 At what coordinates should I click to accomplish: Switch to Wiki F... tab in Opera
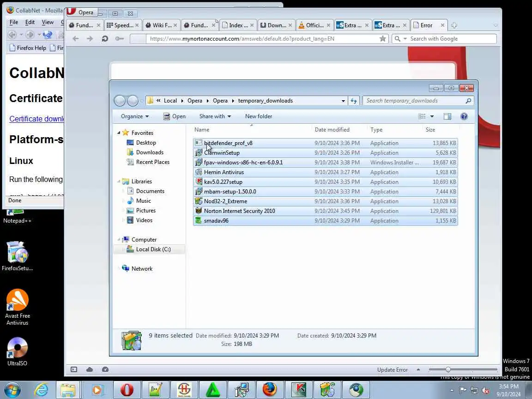click(x=161, y=25)
